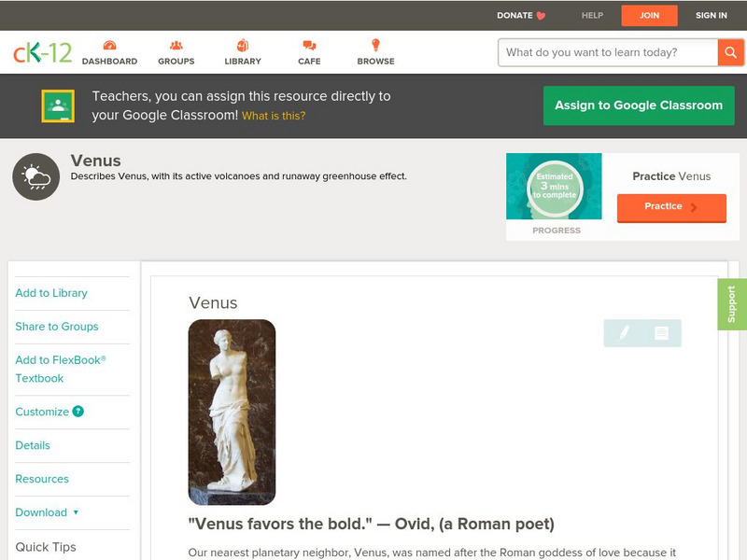Click the 'Practice Venus' heading
Viewport: 747px width, 560px height.
point(671,176)
